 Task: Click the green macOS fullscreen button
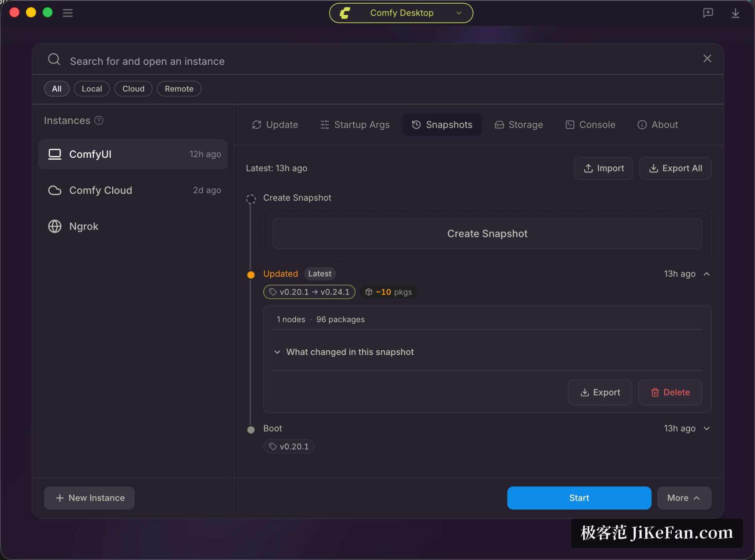click(48, 12)
